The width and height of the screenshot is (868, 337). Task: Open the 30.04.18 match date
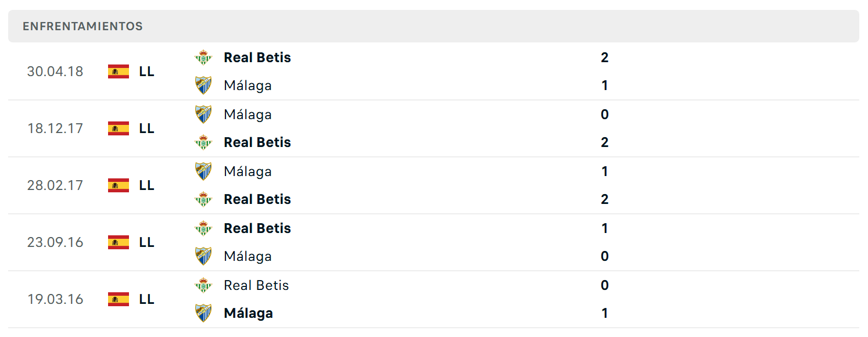coord(55,71)
